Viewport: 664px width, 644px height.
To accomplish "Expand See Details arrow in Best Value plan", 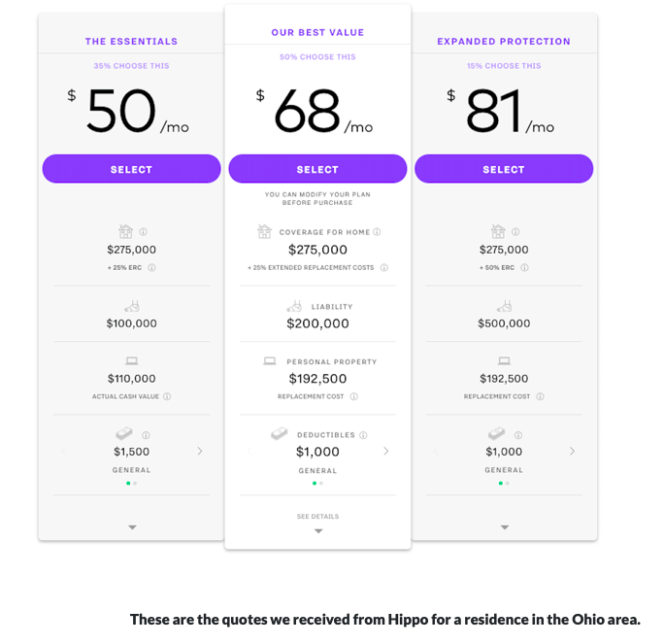I will click(x=318, y=531).
